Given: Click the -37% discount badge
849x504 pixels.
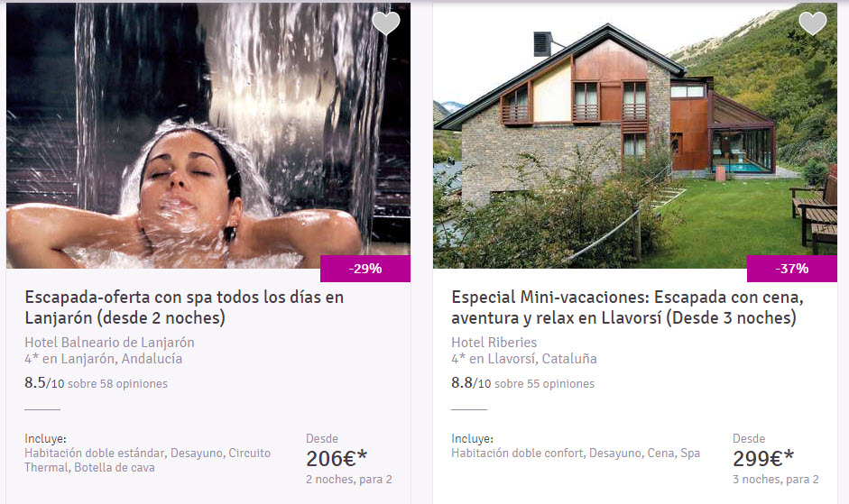Looking at the screenshot, I should click(x=792, y=269).
